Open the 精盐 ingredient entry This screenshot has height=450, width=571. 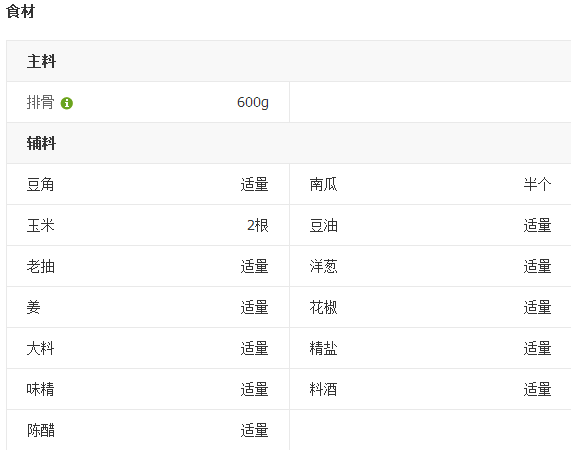coord(323,348)
